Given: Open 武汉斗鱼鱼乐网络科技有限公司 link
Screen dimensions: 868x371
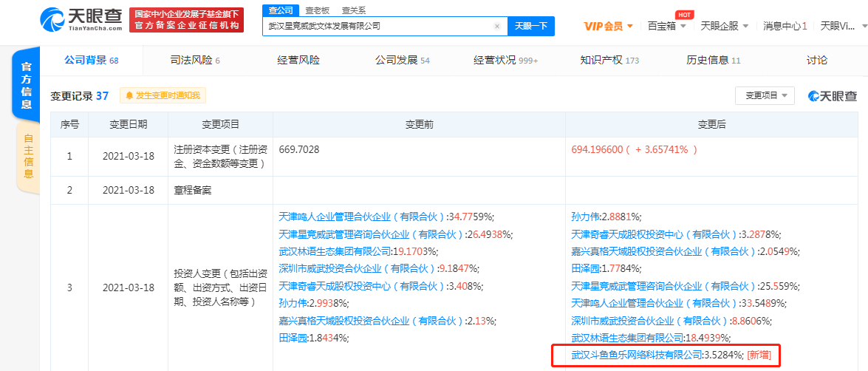Looking at the screenshot, I should coord(637,355).
